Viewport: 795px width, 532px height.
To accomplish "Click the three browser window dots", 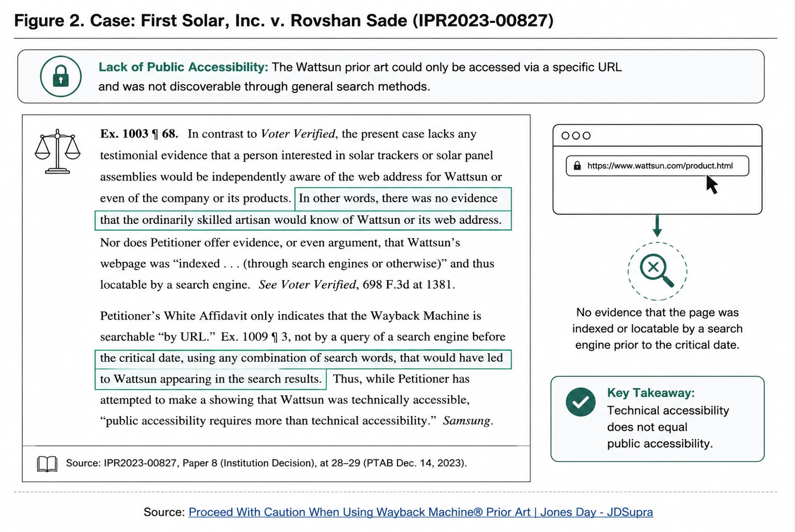I will pyautogui.click(x=576, y=136).
